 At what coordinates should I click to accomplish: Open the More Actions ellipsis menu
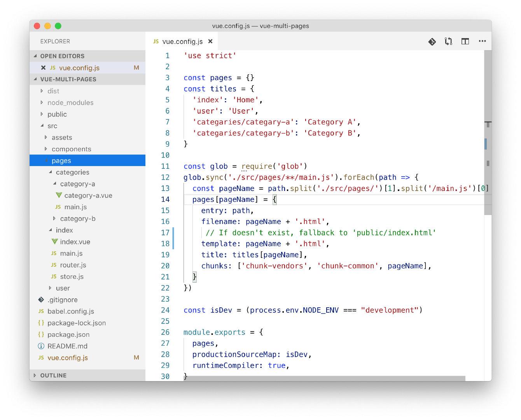point(482,41)
